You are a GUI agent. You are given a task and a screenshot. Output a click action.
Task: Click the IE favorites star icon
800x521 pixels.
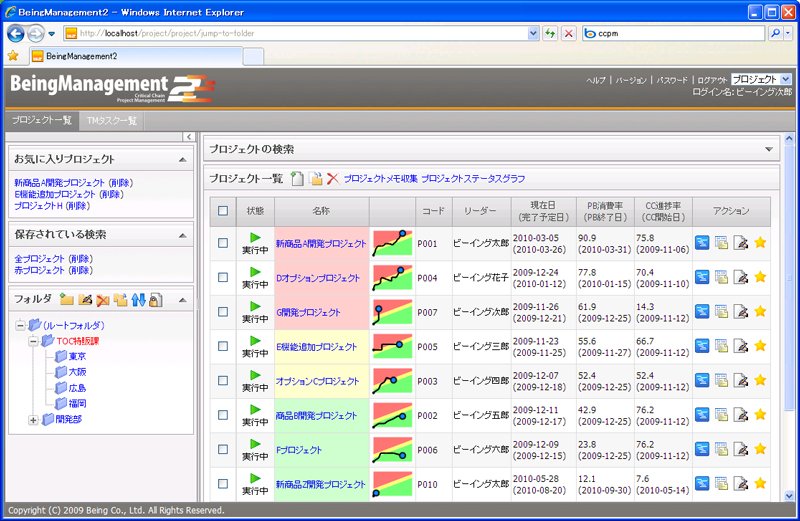(13, 56)
